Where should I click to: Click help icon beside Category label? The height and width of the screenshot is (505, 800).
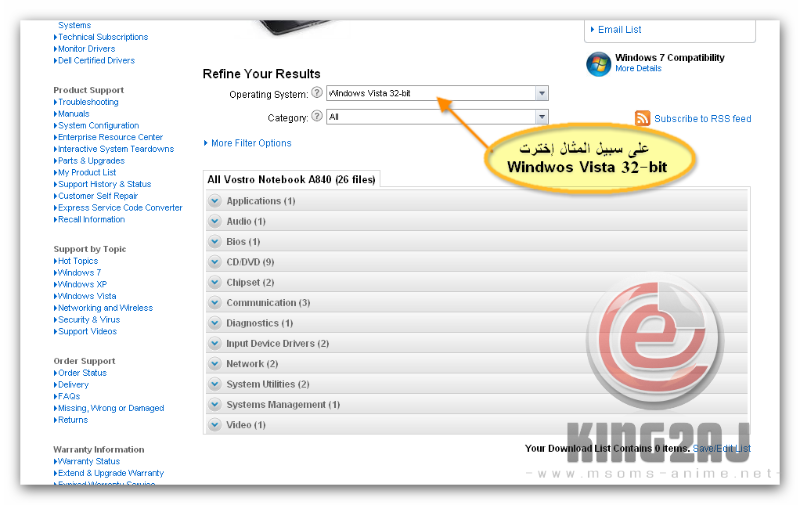point(317,116)
